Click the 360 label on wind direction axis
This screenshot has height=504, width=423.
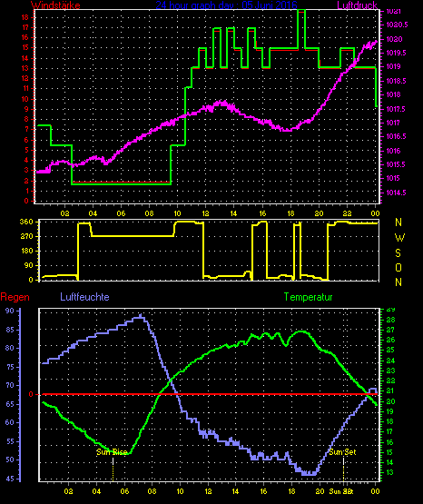tap(26, 222)
